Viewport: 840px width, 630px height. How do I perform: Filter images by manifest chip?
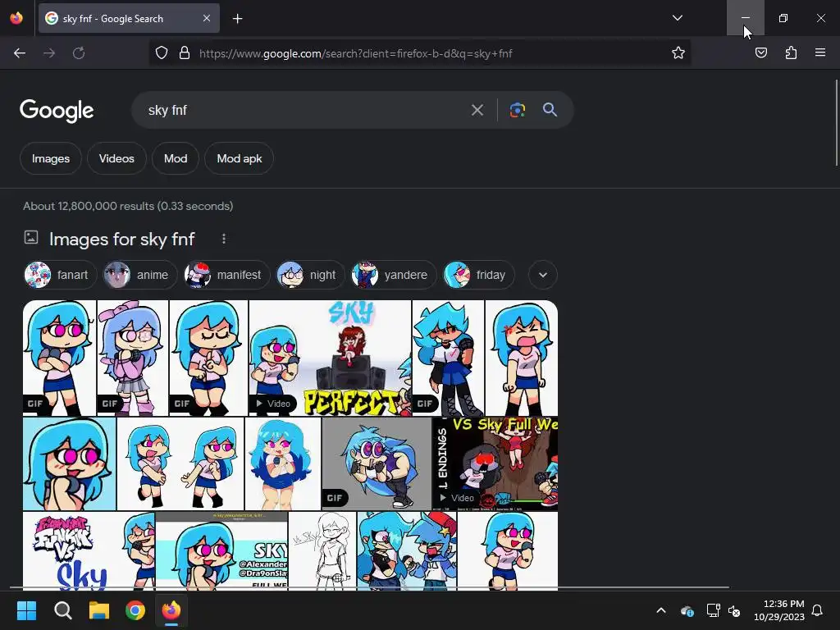(x=226, y=275)
